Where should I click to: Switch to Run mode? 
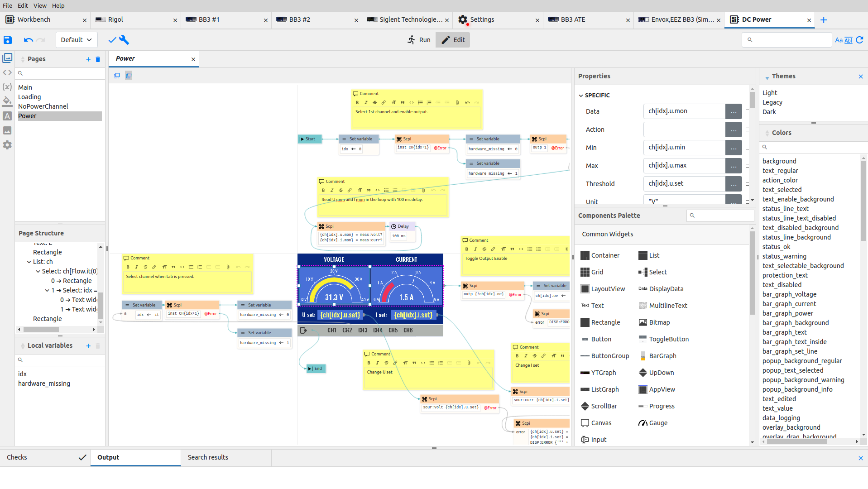[x=419, y=40]
